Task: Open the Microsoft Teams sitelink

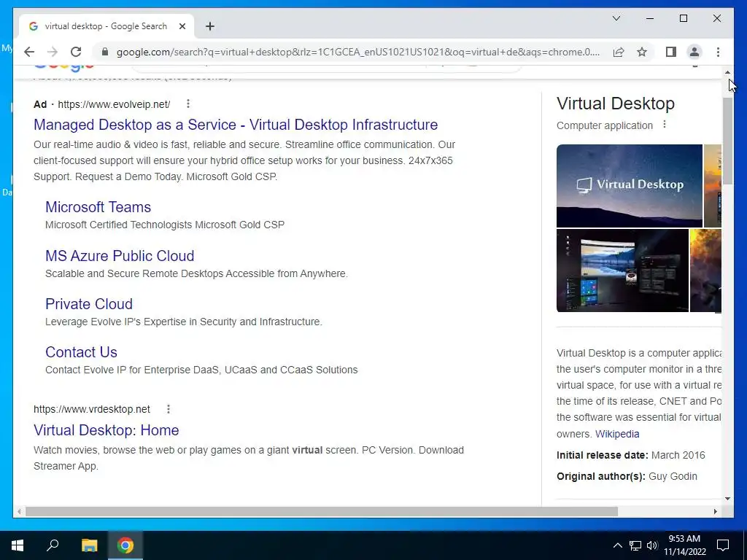Action: (x=98, y=207)
